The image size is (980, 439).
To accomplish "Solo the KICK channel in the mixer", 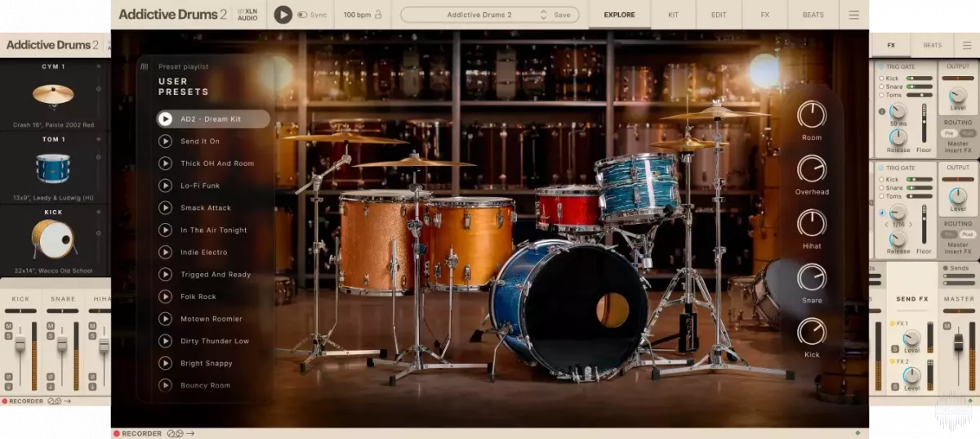I will (x=8, y=335).
